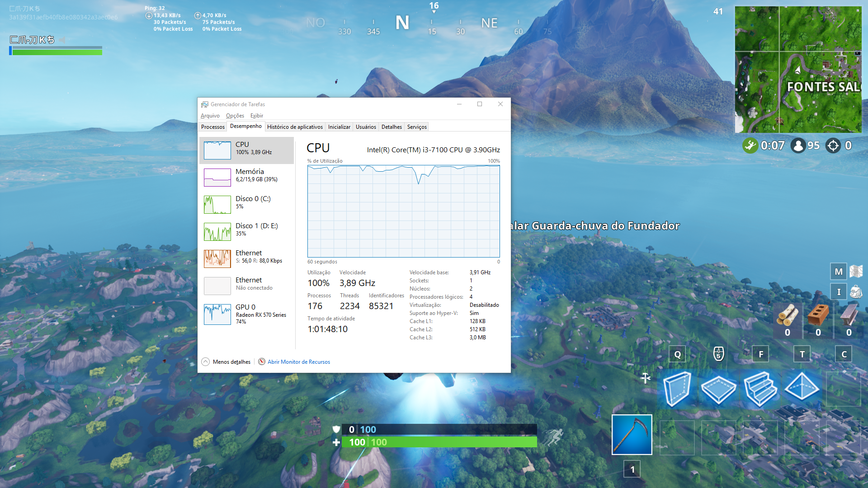The image size is (868, 488).
Task: Click the 3,89 GHz speed value
Action: (357, 283)
